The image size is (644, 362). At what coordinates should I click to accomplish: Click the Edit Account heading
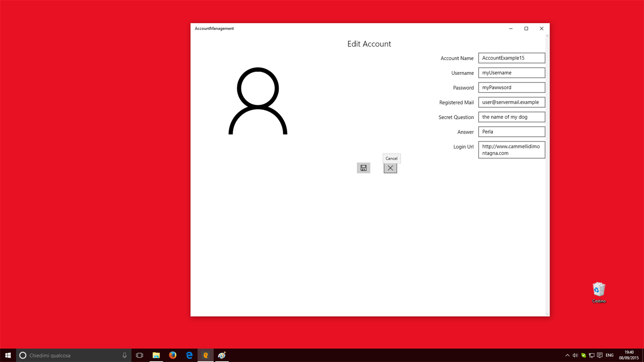pos(369,44)
